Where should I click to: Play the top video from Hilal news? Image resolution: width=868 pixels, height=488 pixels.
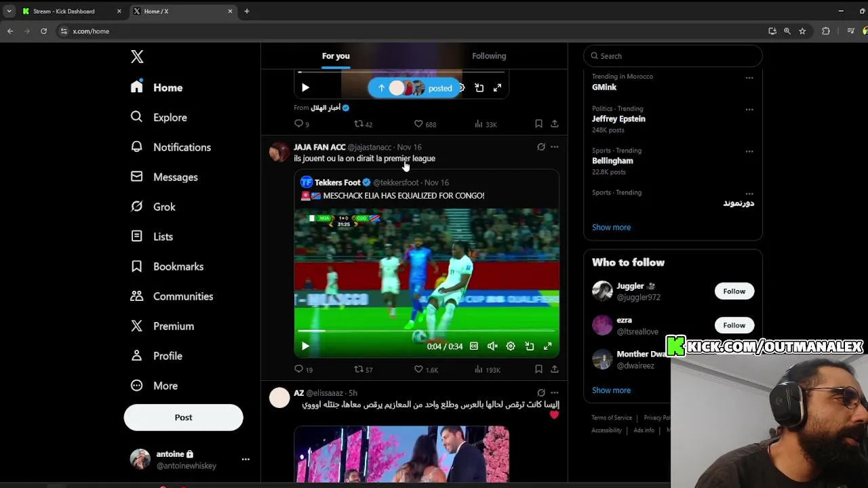coord(305,87)
